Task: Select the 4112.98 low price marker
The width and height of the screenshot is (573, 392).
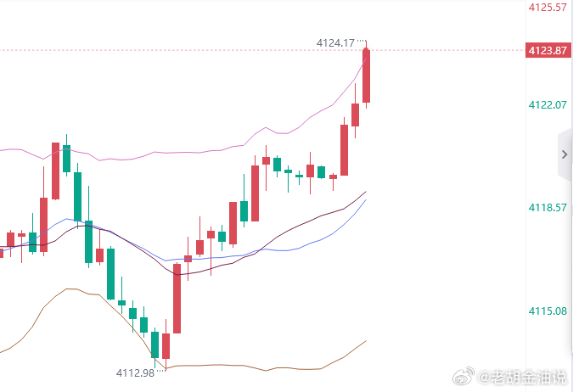Action: (135, 373)
